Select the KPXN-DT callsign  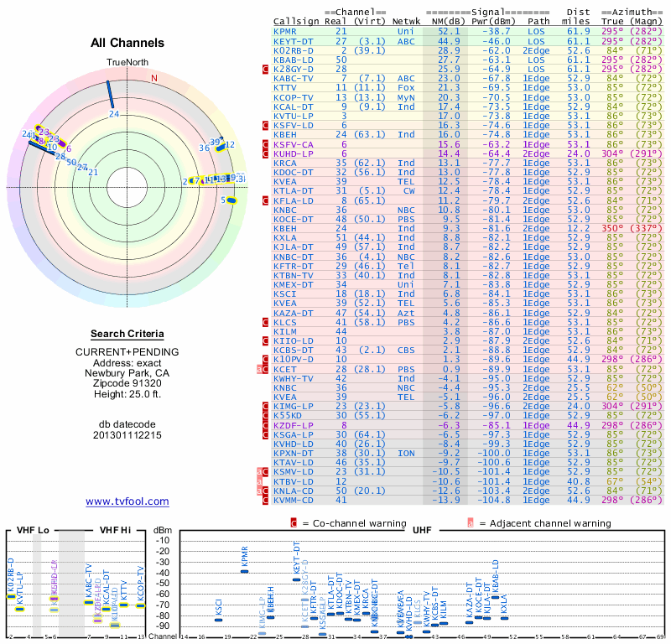coord(294,453)
